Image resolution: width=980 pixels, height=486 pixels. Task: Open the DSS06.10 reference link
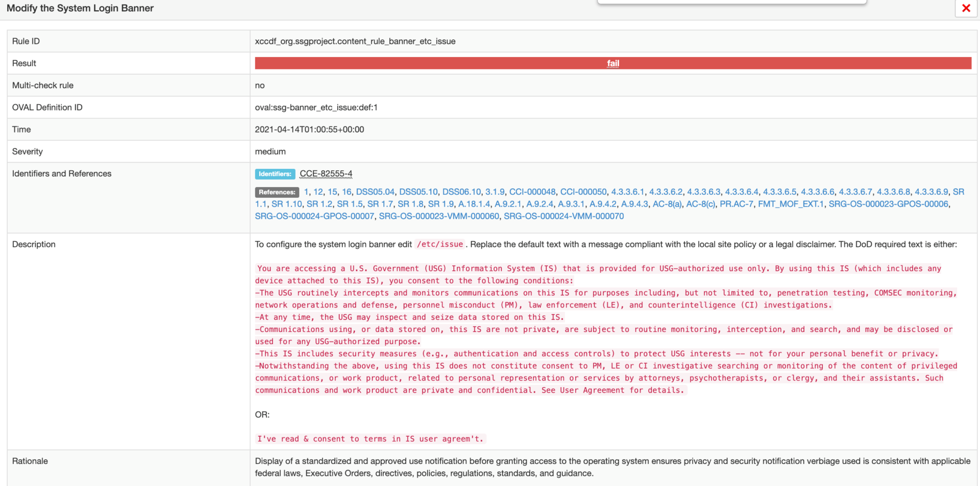point(461,192)
